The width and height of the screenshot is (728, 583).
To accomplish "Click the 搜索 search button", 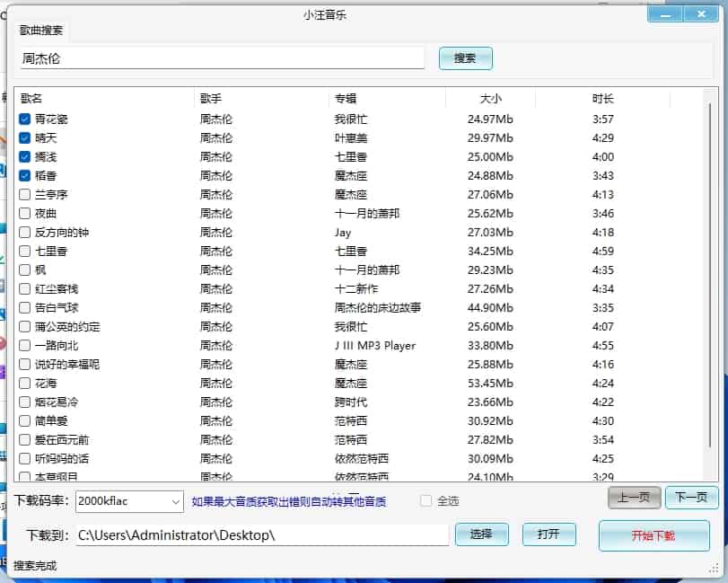I will [465, 58].
